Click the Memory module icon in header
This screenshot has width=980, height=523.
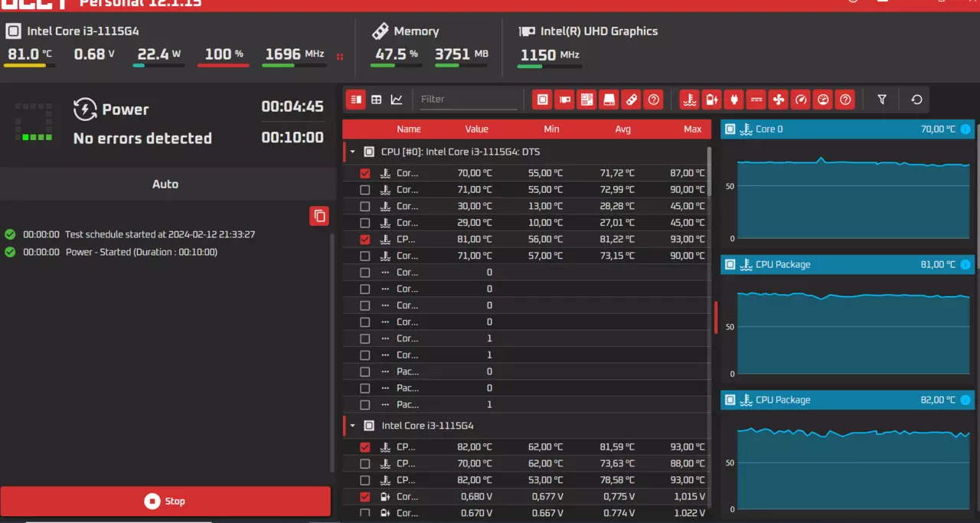380,31
